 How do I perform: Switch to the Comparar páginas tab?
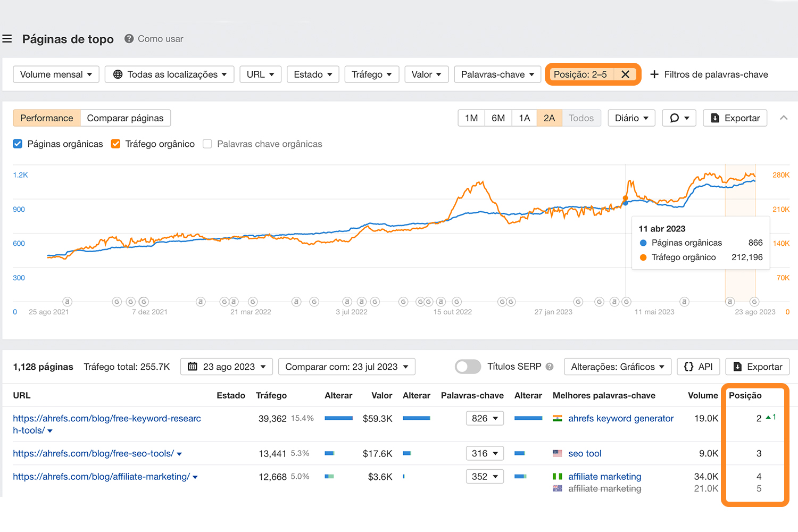[x=126, y=118]
